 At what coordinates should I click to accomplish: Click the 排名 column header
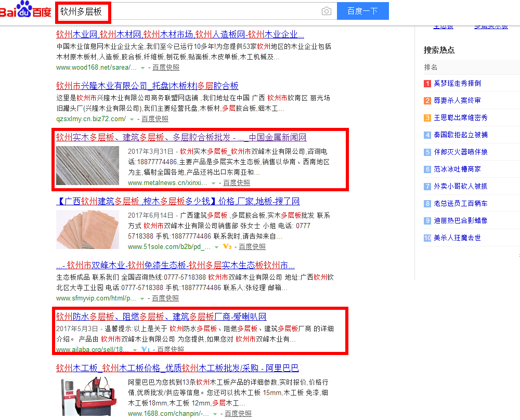coord(431,67)
